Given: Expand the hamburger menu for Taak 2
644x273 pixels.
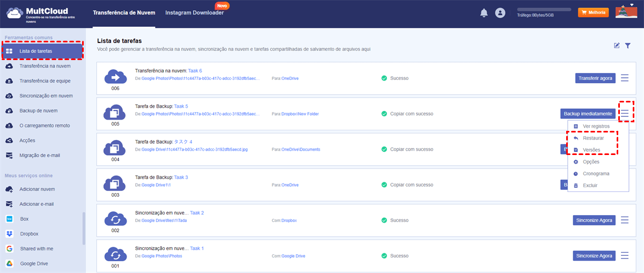Looking at the screenshot, I should 625,220.
